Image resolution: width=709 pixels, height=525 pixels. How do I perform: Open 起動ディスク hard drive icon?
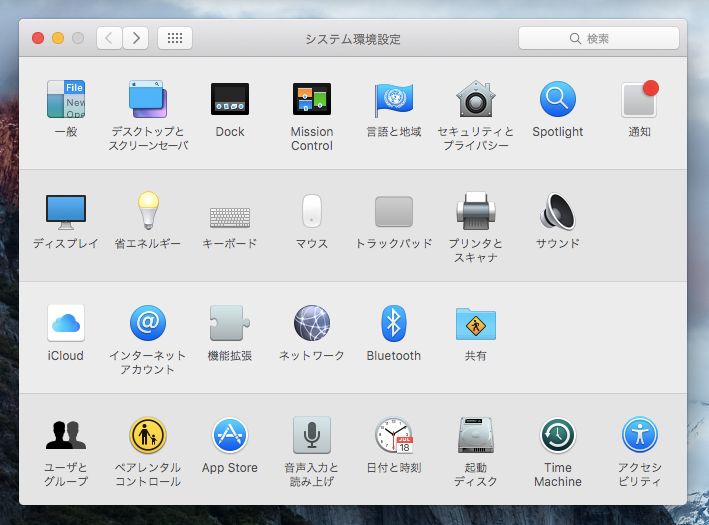[x=476, y=435]
